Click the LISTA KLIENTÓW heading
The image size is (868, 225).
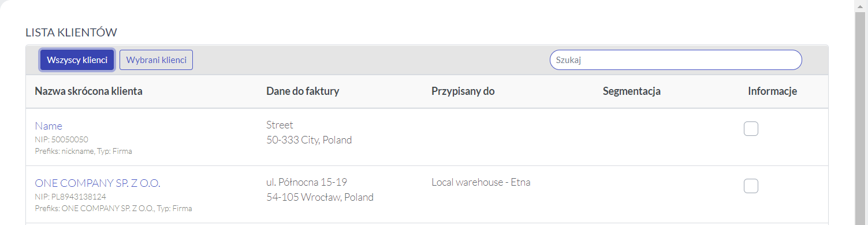tap(72, 33)
